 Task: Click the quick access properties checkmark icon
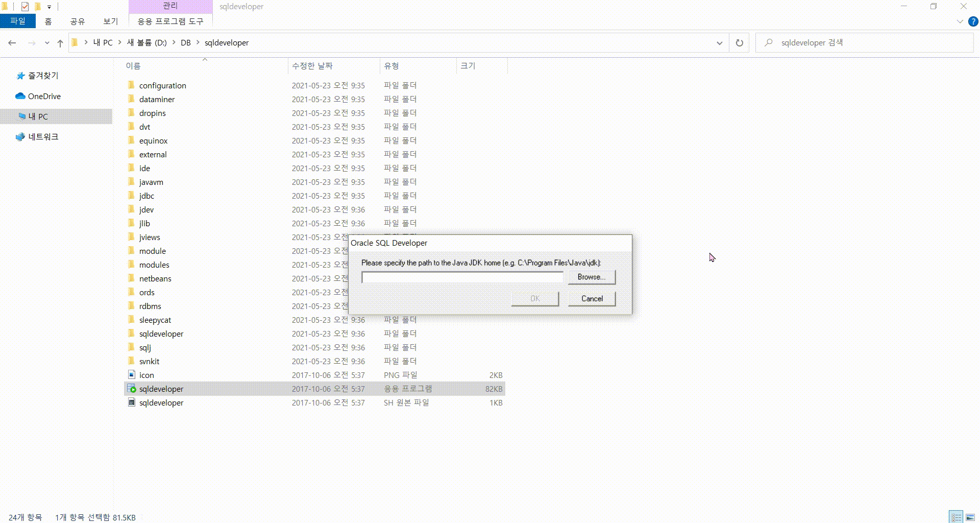point(25,7)
